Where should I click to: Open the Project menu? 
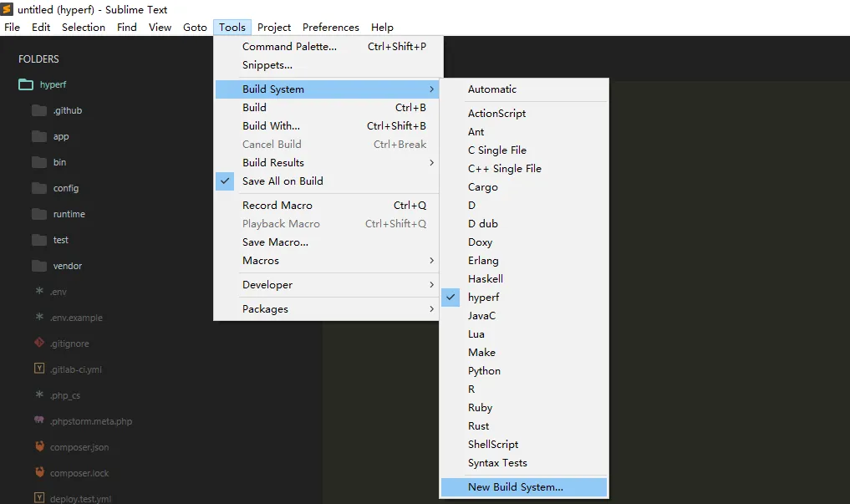tap(274, 27)
